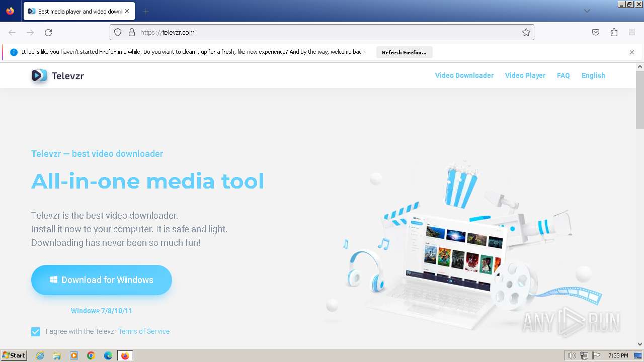
Task: Open the Terms of Service link
Action: pos(144,331)
